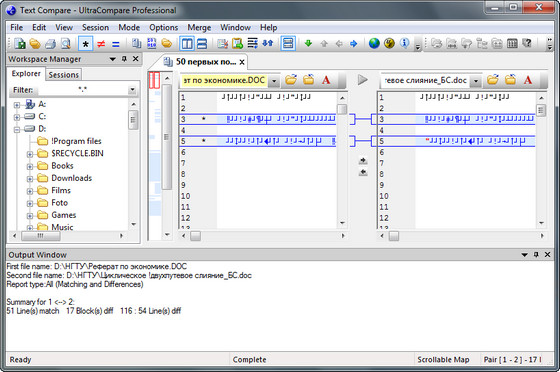Click the yellow round toolbar icon
The width and height of the screenshot is (560, 372).
(389, 44)
